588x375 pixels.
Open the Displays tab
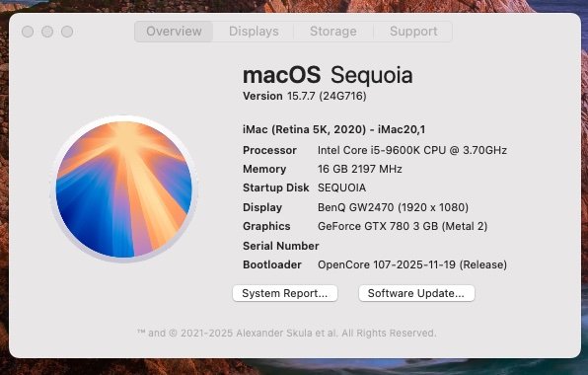tap(254, 32)
